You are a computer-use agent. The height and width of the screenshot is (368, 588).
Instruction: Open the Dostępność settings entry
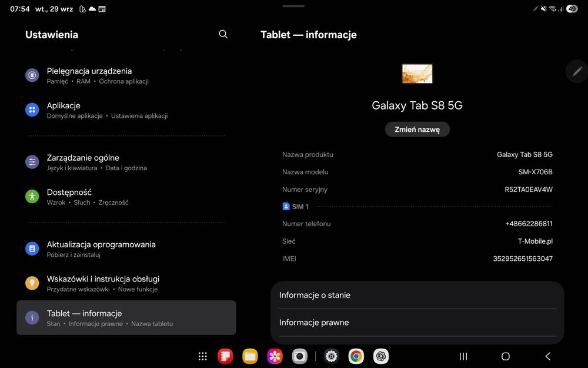coord(126,197)
